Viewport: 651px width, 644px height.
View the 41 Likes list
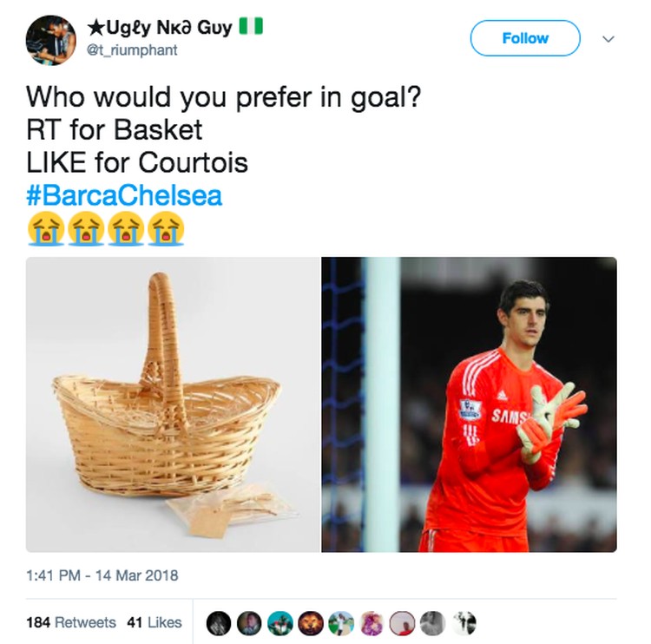[155, 622]
